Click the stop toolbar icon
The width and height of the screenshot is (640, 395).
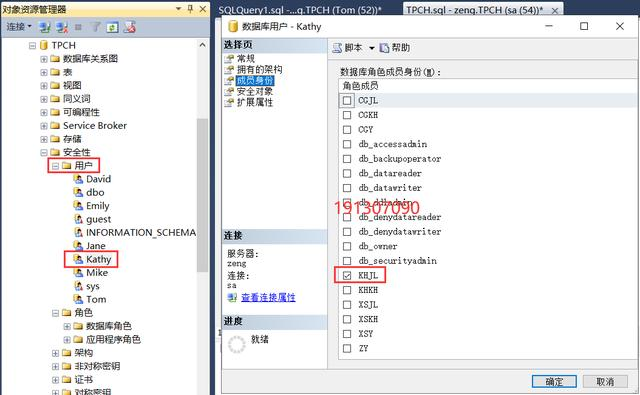coord(78,27)
